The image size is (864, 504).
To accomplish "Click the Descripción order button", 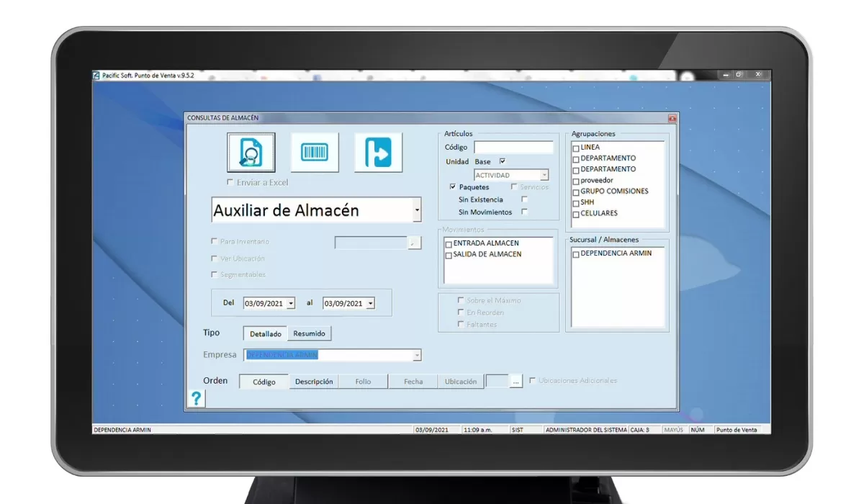I will click(313, 381).
